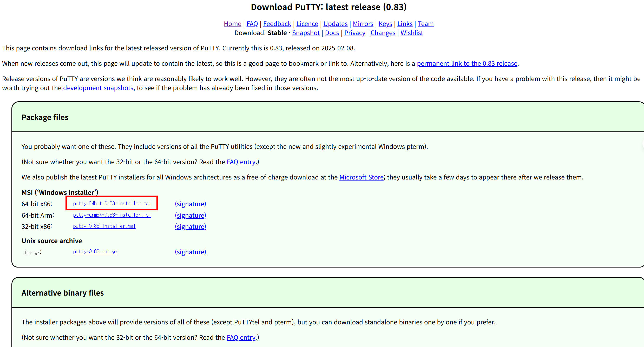
Task: Open signature for the tar.gz archive
Action: tap(190, 252)
